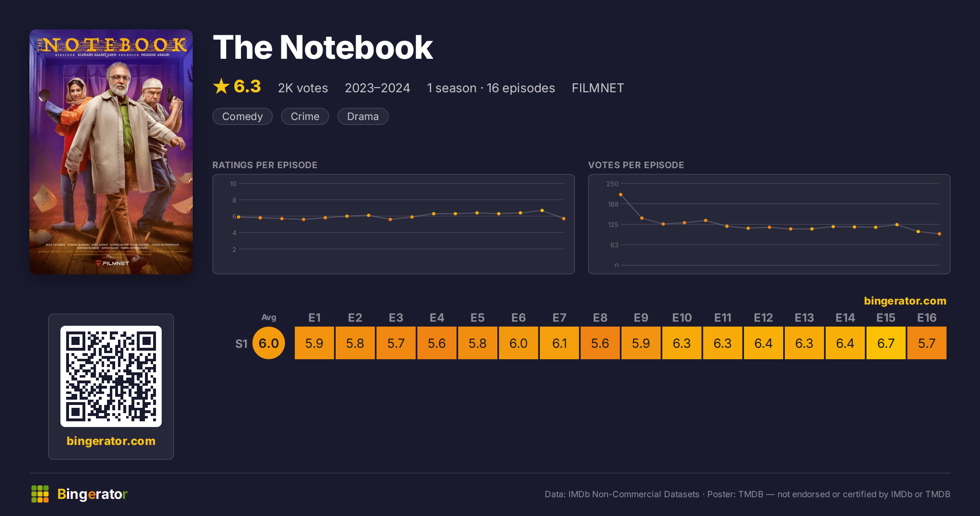
Task: Click the S1 average 6.0 circle
Action: coord(269,343)
